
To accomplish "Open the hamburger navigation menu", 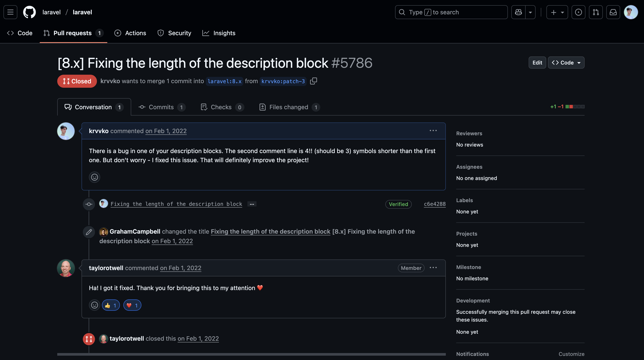I will click(10, 12).
